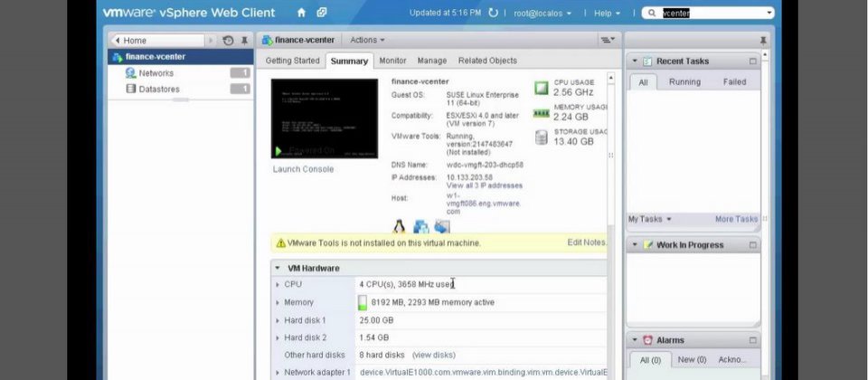The image size is (868, 380).
Task: Open the navigator history icon
Action: [x=228, y=41]
